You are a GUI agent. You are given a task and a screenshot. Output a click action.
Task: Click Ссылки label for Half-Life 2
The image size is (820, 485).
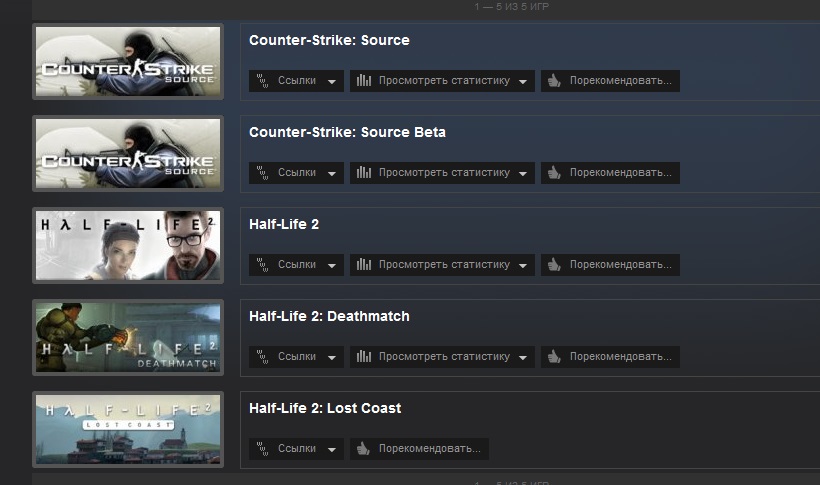(297, 265)
